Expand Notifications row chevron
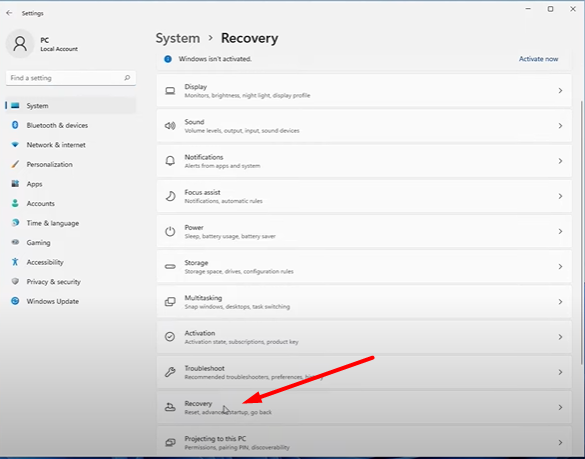 click(560, 161)
